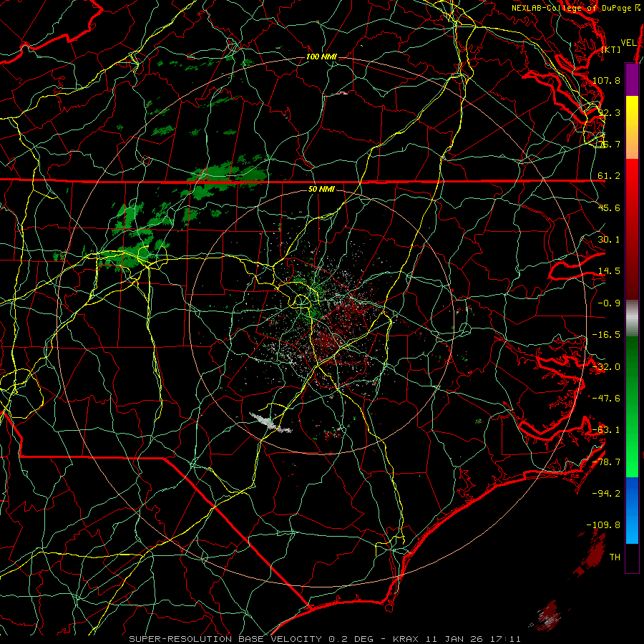This screenshot has width=644, height=644.
Task: Select the 14.5 legend value
Action: 609,271
